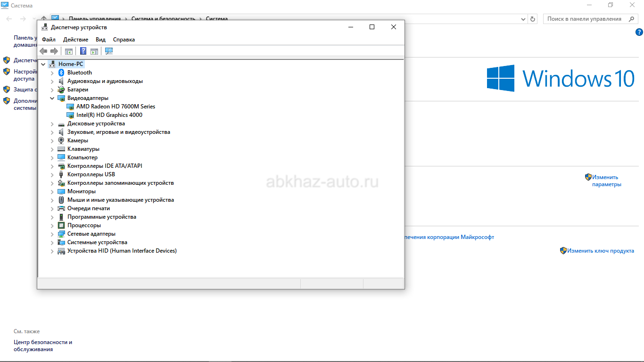The image size is (644, 362).
Task: Open the Действие menu
Action: pyautogui.click(x=75, y=40)
